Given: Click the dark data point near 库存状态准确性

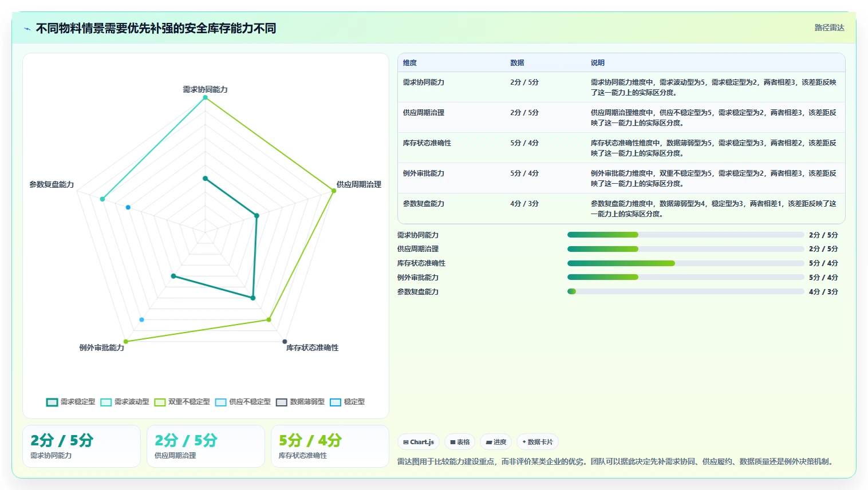Looking at the screenshot, I should click(x=285, y=342).
